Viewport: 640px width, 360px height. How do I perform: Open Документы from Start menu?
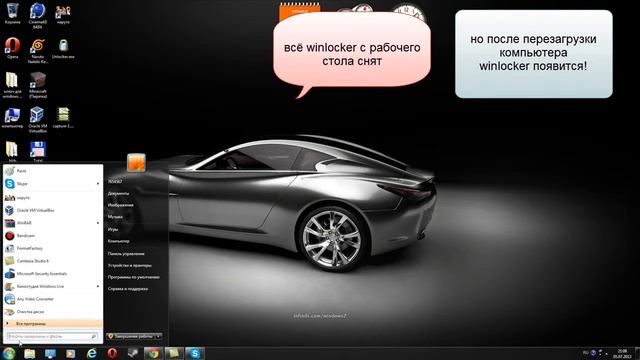pyautogui.click(x=118, y=193)
